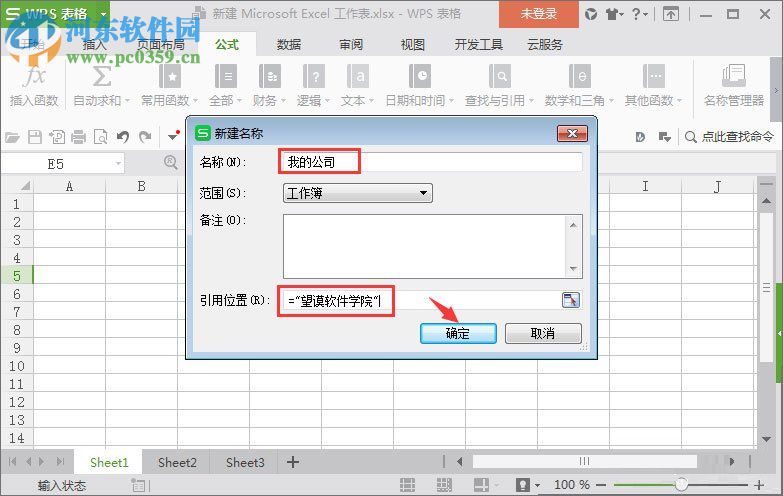Click the 确定 button in dialog

(x=458, y=333)
